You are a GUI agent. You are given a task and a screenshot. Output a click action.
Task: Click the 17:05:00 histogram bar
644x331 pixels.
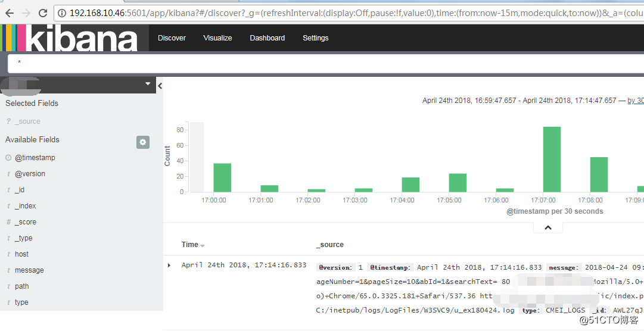pos(458,183)
